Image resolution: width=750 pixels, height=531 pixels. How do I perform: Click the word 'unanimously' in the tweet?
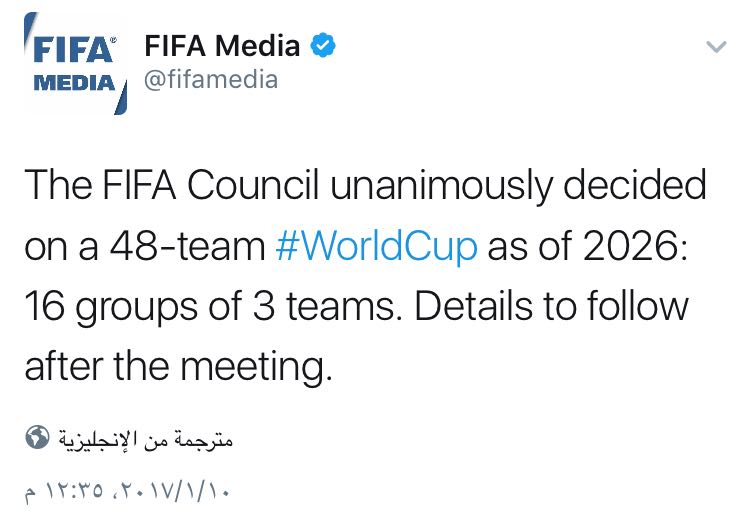pyautogui.click(x=441, y=186)
